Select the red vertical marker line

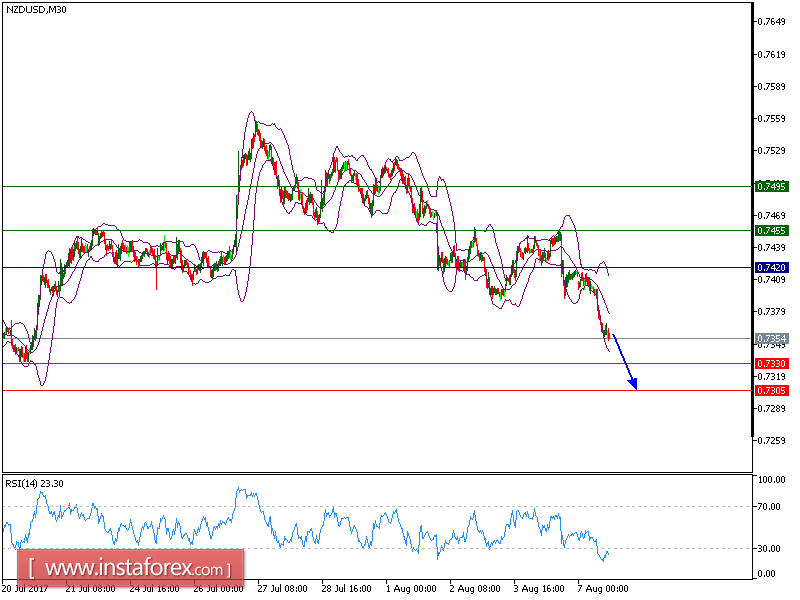(156, 282)
